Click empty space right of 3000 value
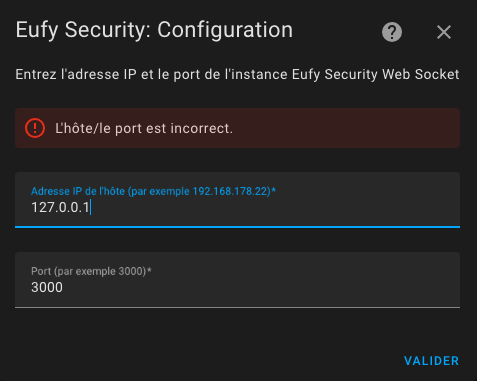This screenshot has height=381, width=477. click(260, 287)
